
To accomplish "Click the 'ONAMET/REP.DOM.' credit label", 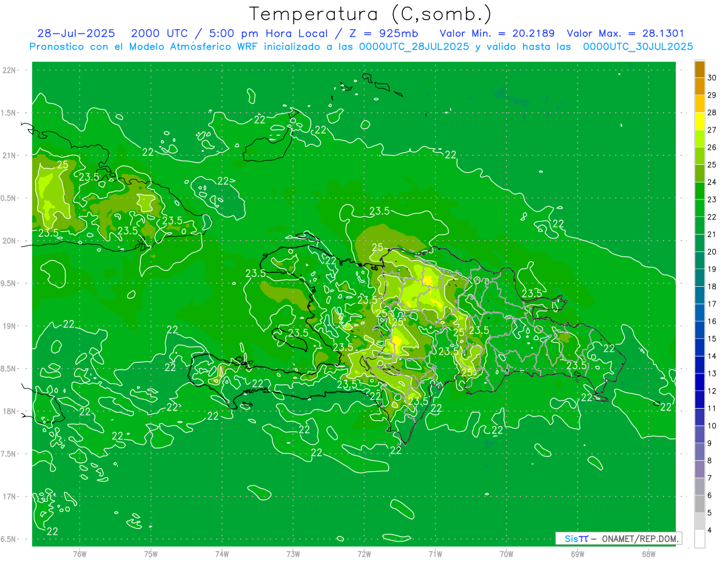I will pyautogui.click(x=640, y=538).
